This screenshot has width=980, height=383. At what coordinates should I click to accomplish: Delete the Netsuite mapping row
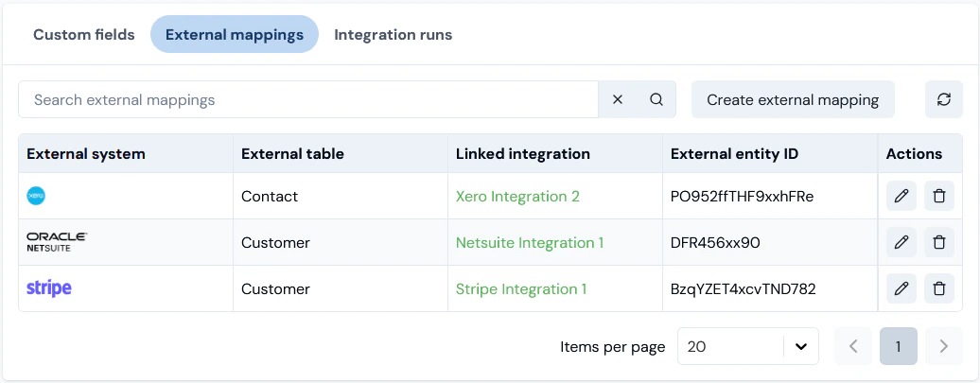[939, 242]
